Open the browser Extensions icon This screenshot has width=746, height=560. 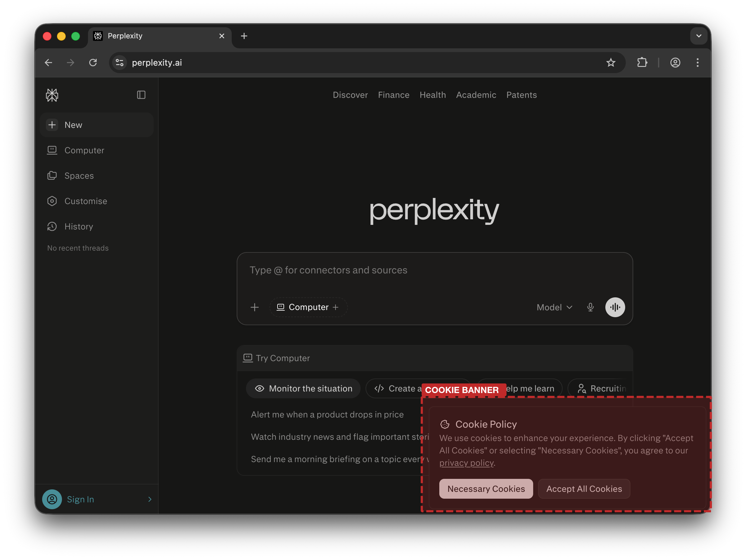click(x=642, y=63)
